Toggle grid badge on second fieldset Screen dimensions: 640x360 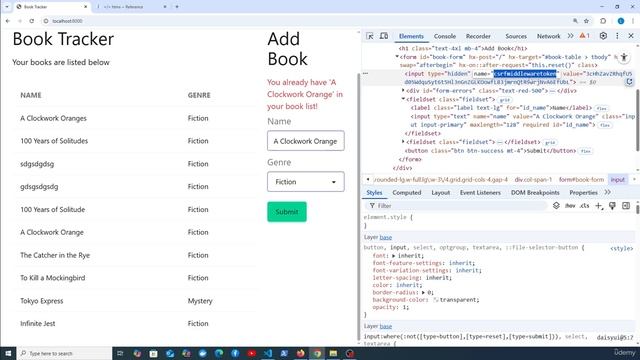pyautogui.click(x=550, y=143)
